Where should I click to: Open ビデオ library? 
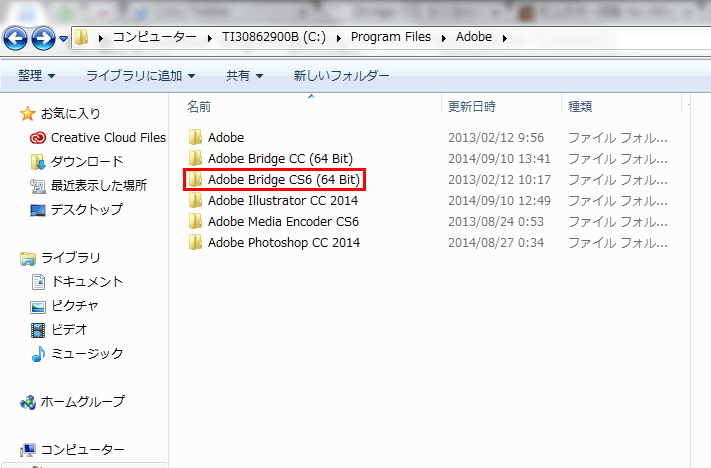pos(68,330)
